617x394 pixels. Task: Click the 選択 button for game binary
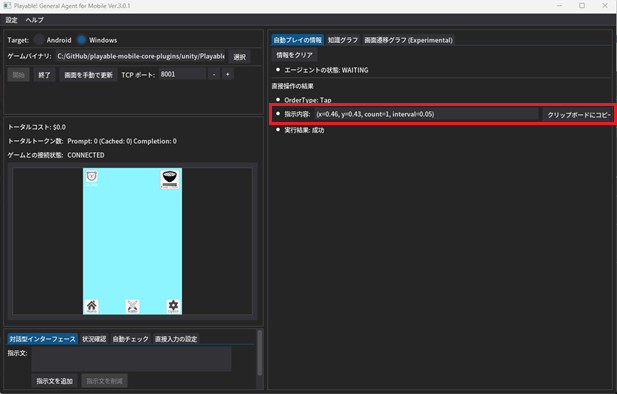(240, 57)
